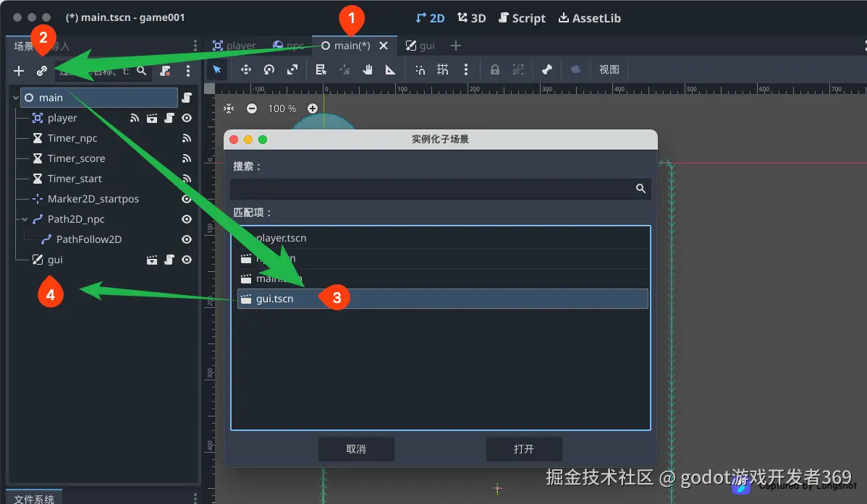This screenshot has height=504, width=867.
Task: Select the Pan Mode hand tool
Action: point(367,69)
